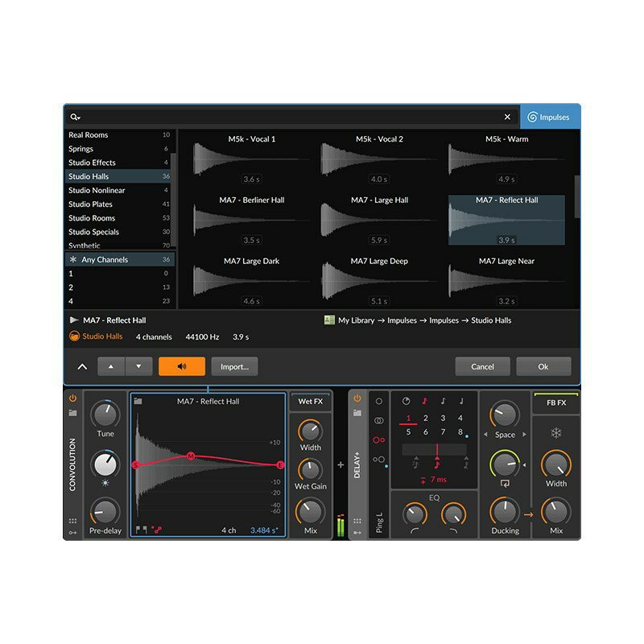Click the feedback loop icon below the green knob
Image resolution: width=644 pixels, height=644 pixels.
coord(506,484)
